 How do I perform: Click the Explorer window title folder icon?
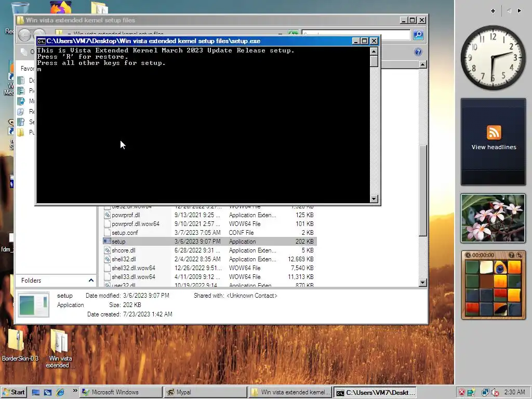coord(20,20)
